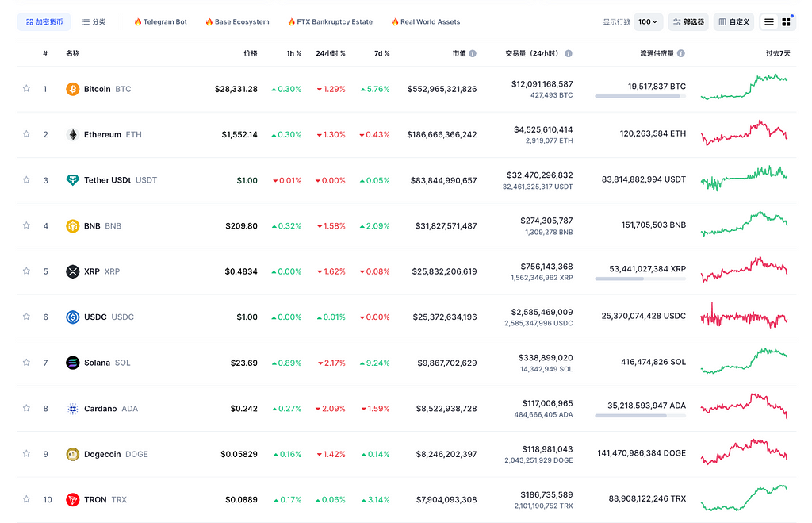Star Solana for the watchlist

(x=26, y=363)
